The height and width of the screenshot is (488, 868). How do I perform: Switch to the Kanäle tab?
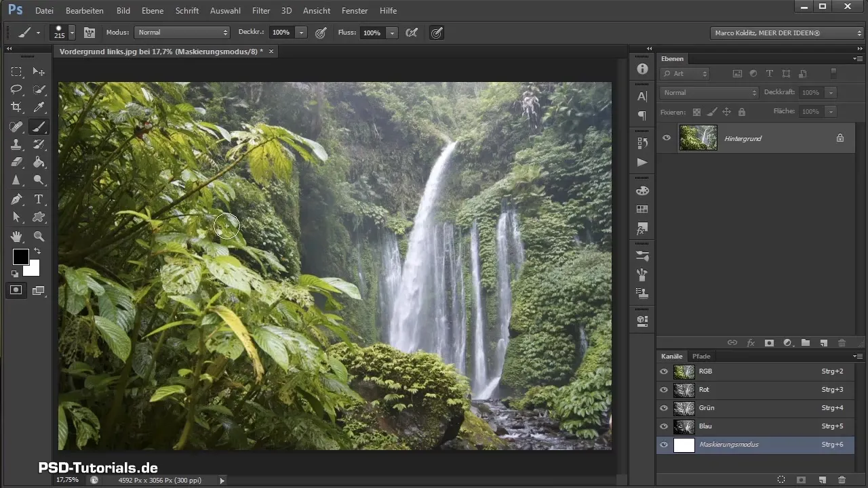click(x=671, y=356)
